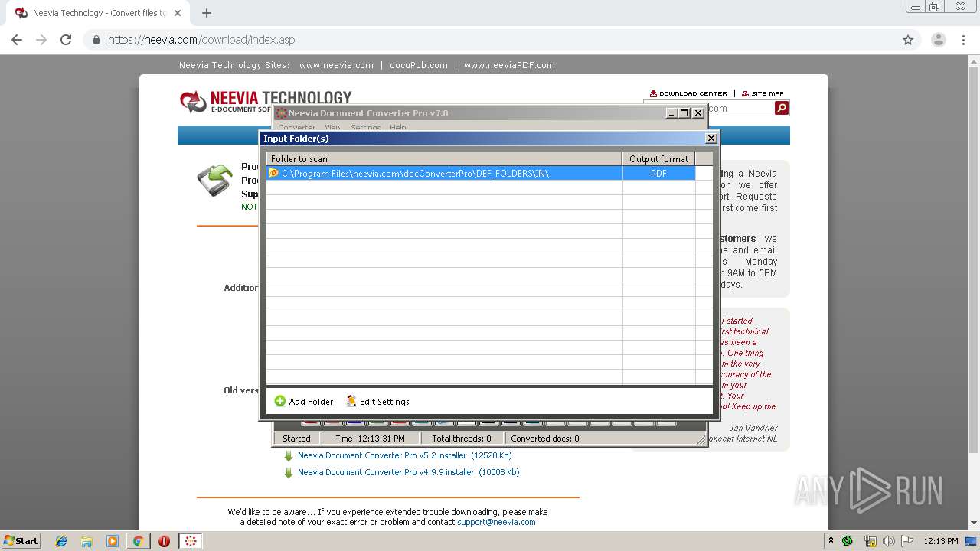Open Chrome profile avatar
Screen dimensions: 980x551
click(939, 40)
